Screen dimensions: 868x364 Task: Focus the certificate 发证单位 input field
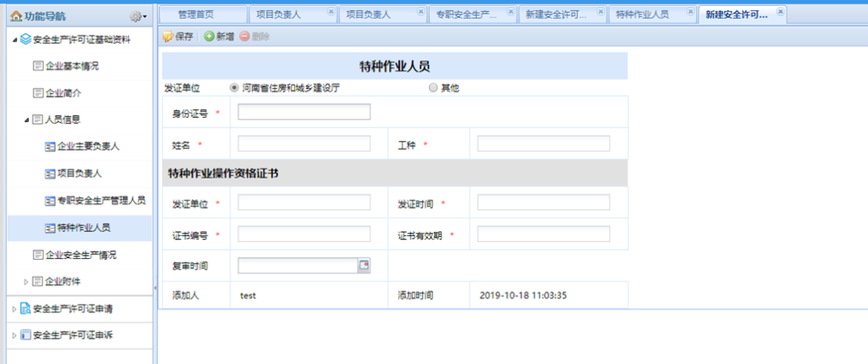click(x=304, y=202)
